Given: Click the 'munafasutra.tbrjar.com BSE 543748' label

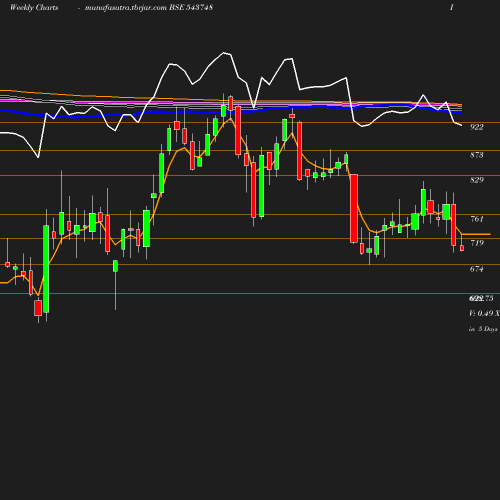Looking at the screenshot, I should coord(149,7).
